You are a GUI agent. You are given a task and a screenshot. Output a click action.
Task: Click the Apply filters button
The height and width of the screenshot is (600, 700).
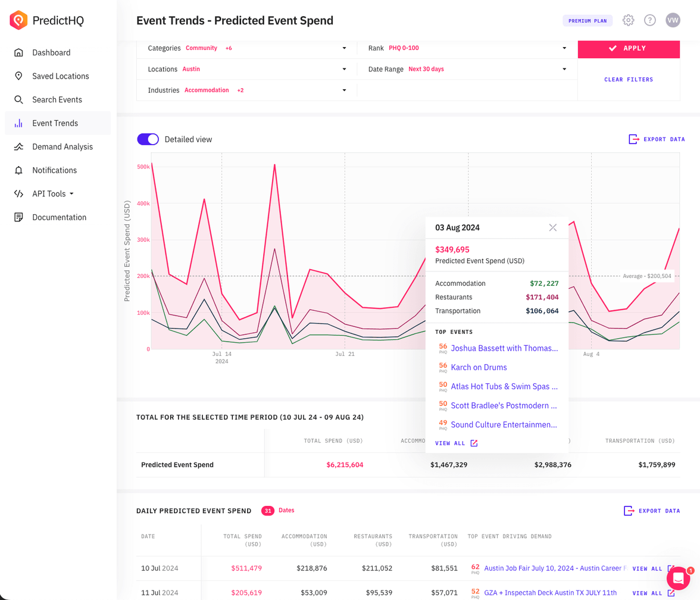[629, 49]
